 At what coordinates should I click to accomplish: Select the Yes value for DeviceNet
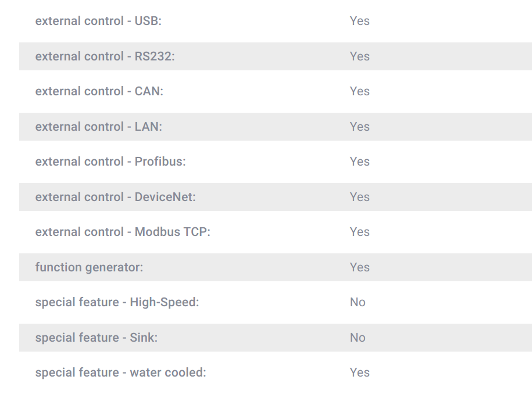pos(360,197)
